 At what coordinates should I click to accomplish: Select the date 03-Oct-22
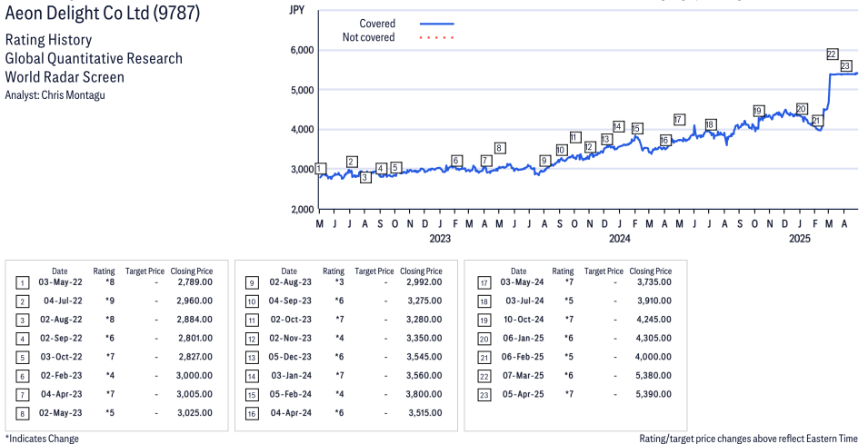click(60, 357)
